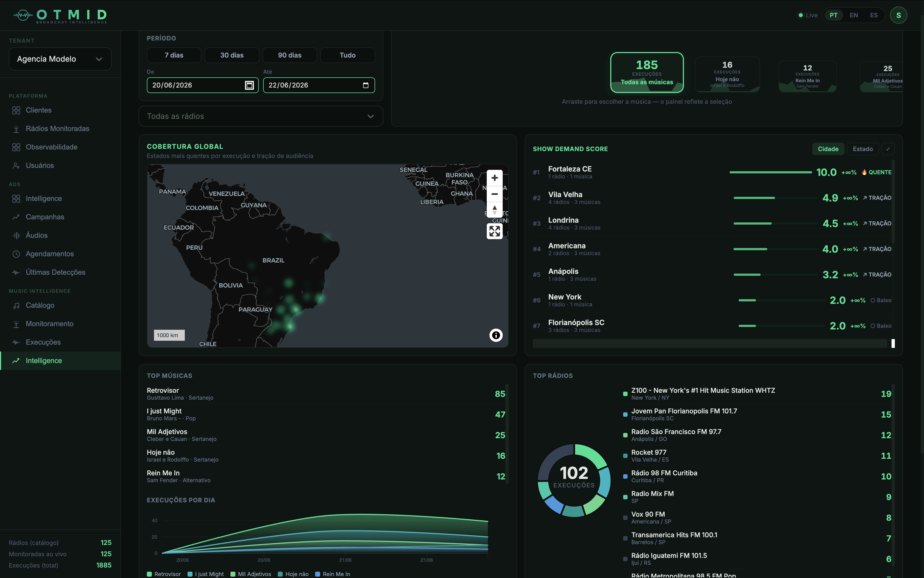
Task: Open Execuções in the sidebar
Action: (60, 342)
